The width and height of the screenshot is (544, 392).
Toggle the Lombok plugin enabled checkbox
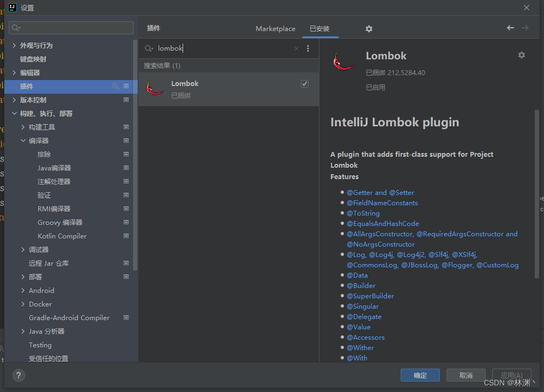305,84
